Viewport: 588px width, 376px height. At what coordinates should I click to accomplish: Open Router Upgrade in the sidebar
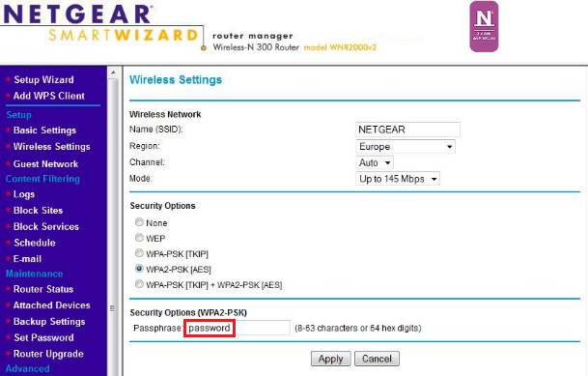coord(48,354)
